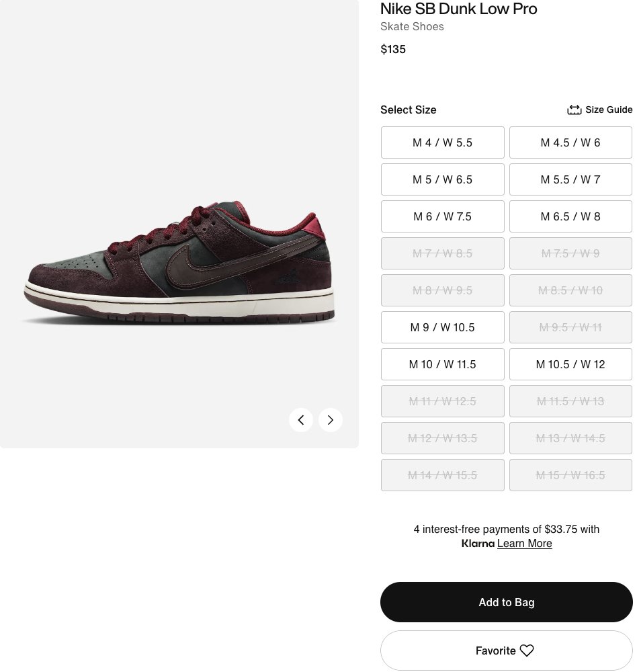The image size is (637, 672).
Task: Choose size M 6.5 / W 8
Action: pos(570,216)
